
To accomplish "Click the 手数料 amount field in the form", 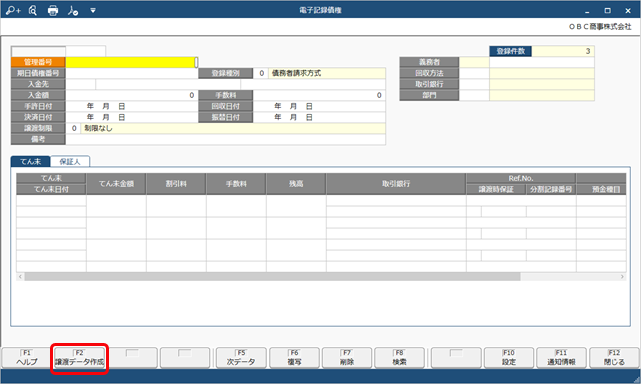I will 319,95.
